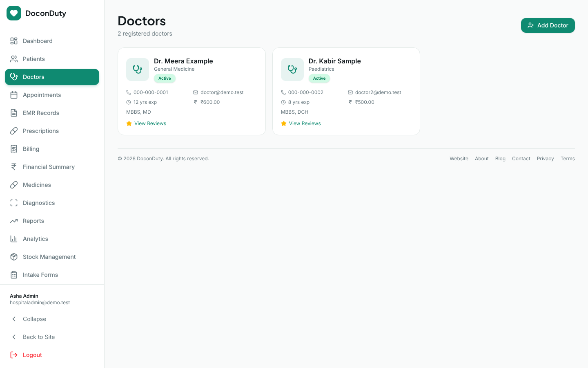Click the stethoscope avatar of Dr. Meera Example
The height and width of the screenshot is (368, 588).
[138, 70]
